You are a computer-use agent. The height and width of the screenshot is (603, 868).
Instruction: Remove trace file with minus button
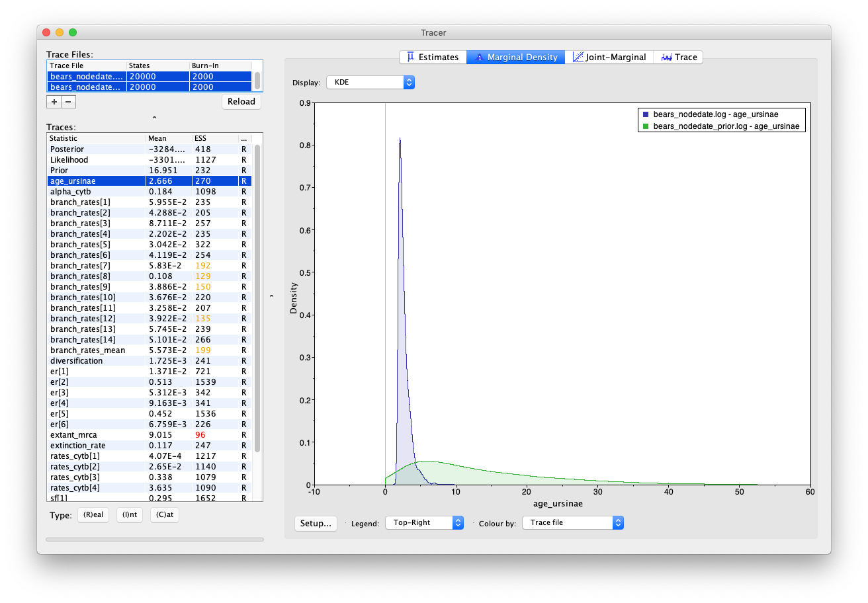coord(69,101)
